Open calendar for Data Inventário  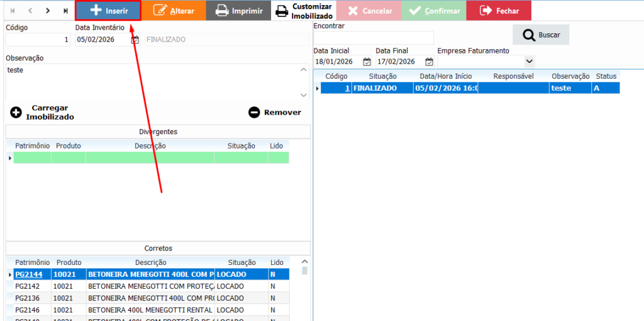click(135, 40)
